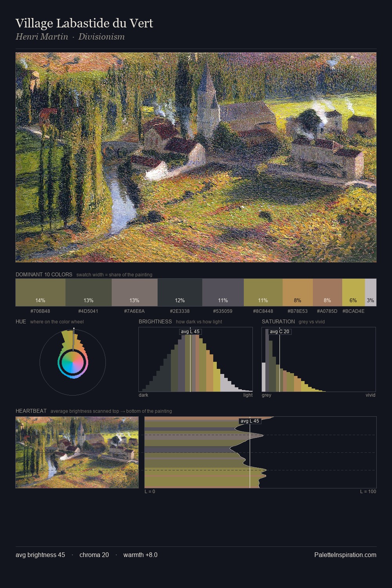Click the 'dark' axis label under brightness
Image resolution: width=392 pixels, height=588 pixels.
coord(143,395)
